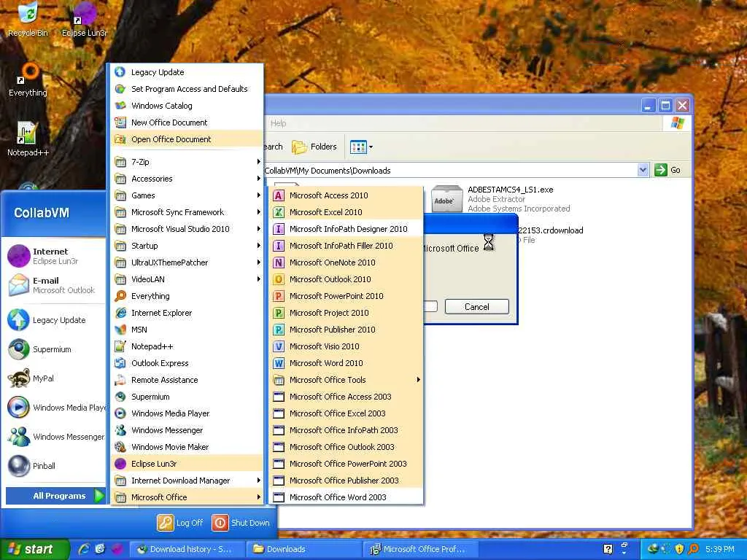Open the address bar dropdown arrow

[x=643, y=170]
